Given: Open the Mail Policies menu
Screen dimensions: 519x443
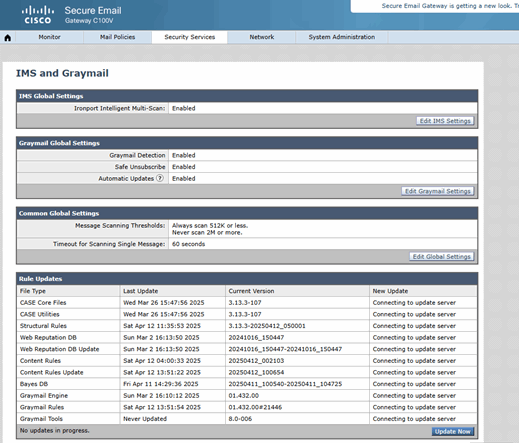Looking at the screenshot, I should pos(117,37).
